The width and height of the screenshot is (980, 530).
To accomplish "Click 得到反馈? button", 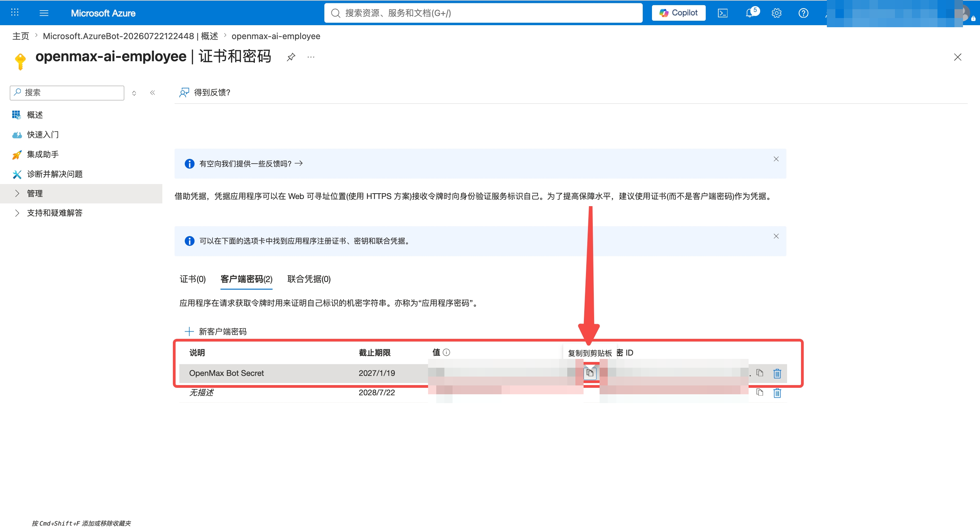I will [205, 93].
